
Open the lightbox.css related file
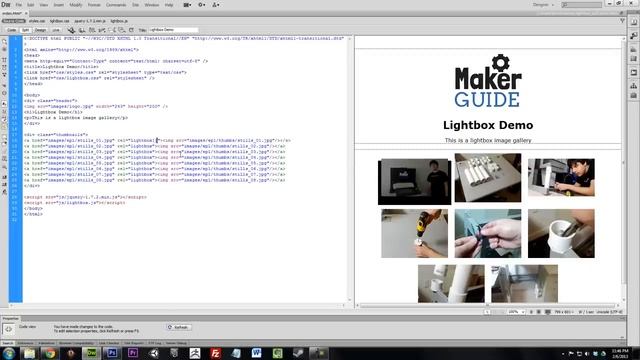click(x=60, y=21)
